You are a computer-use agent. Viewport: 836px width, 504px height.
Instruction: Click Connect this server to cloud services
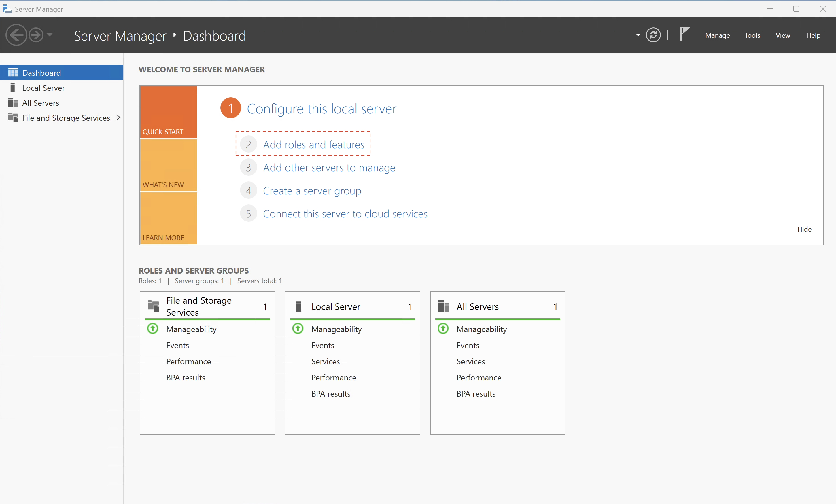point(345,214)
